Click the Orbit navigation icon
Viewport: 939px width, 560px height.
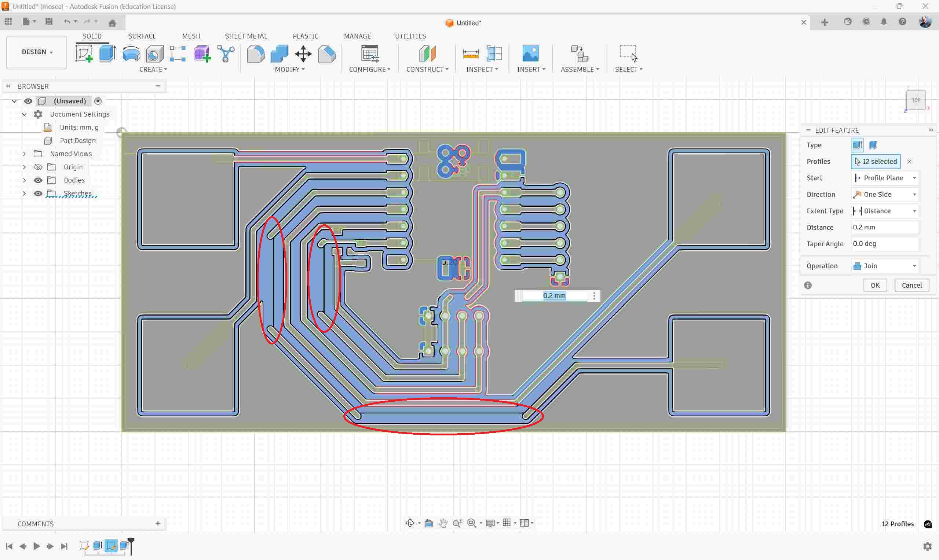tap(410, 523)
